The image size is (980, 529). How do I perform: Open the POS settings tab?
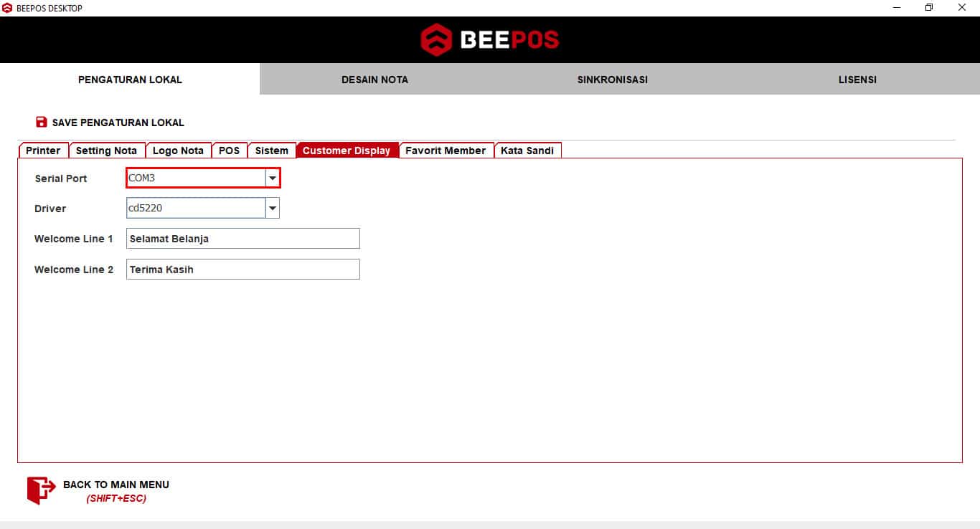229,151
